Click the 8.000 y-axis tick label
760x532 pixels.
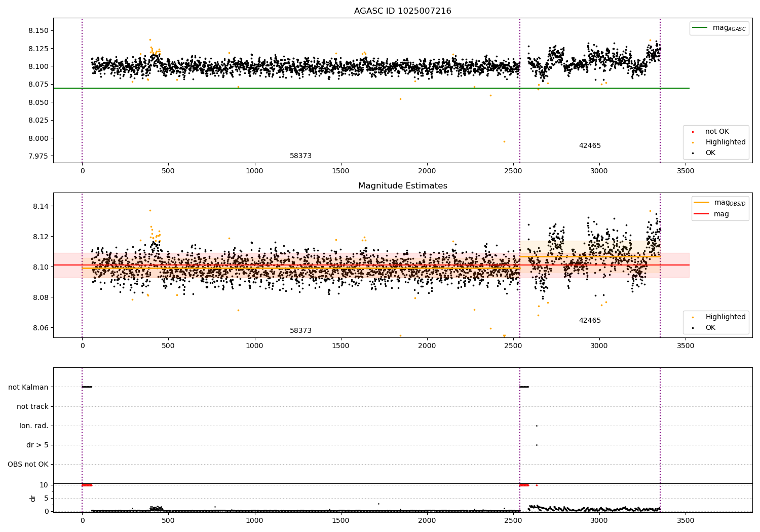(x=39, y=138)
